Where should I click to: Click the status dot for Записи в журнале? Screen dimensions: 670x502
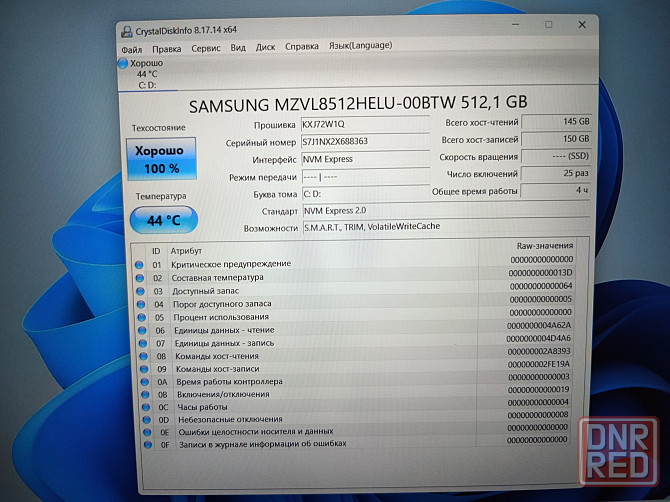(148, 445)
